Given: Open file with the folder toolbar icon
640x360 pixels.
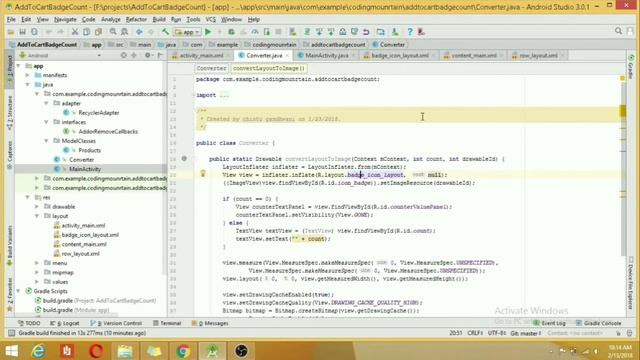Looking at the screenshot, I should tap(11, 32).
